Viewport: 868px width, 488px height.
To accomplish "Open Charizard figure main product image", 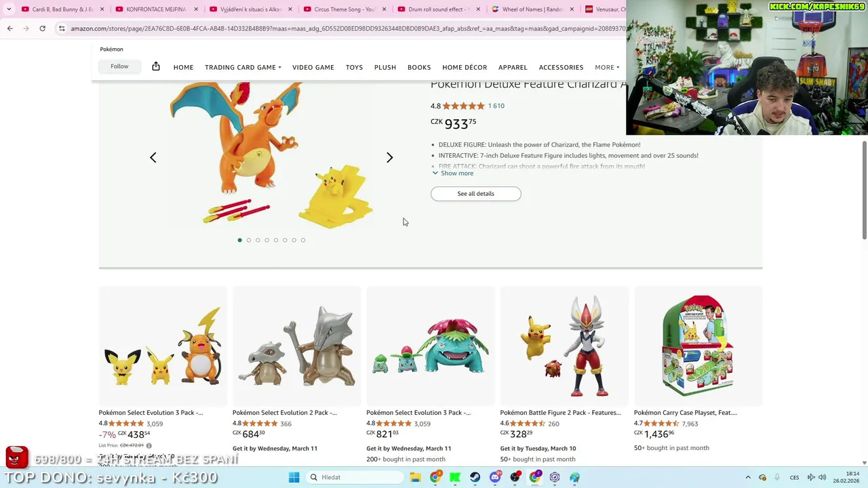I will coord(271,156).
